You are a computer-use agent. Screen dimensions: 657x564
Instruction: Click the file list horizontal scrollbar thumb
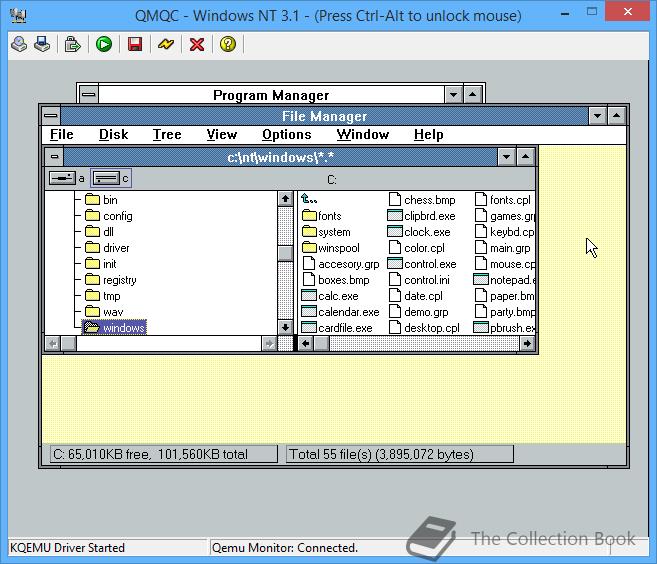(322, 344)
